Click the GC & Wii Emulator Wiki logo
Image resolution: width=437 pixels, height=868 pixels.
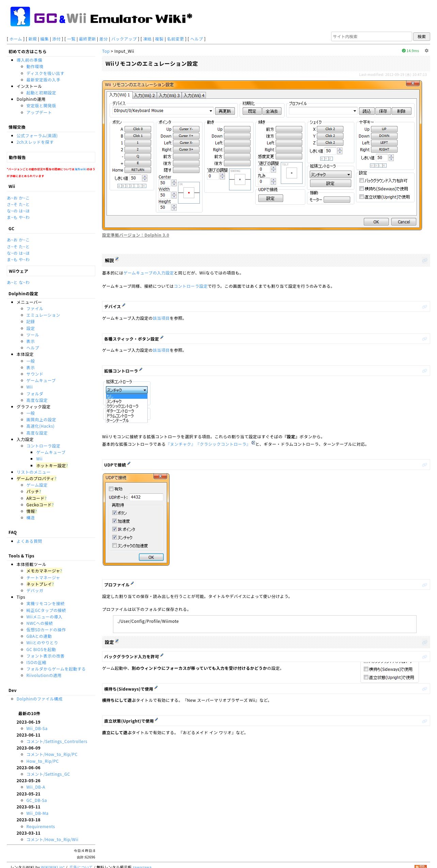point(101,16)
